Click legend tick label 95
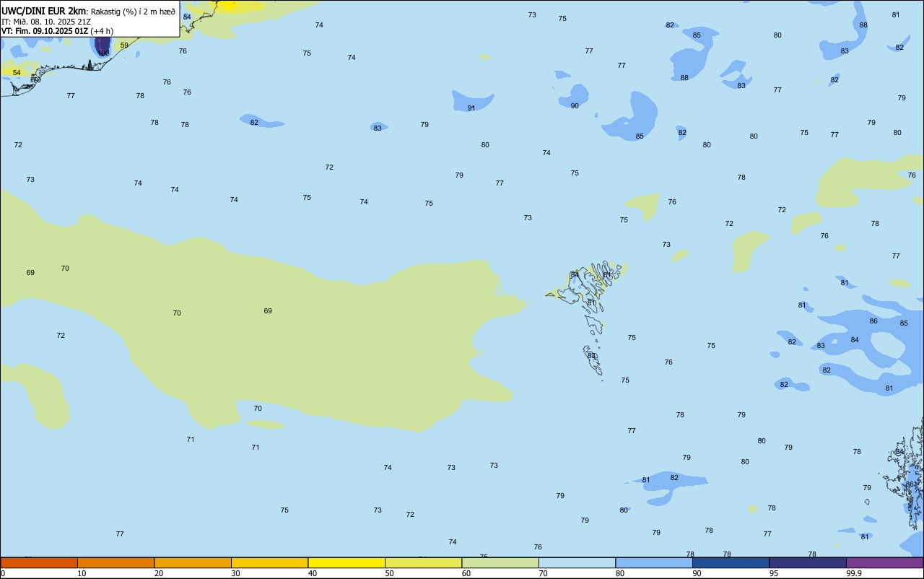Screen dimensions: 924x579 coord(774,573)
